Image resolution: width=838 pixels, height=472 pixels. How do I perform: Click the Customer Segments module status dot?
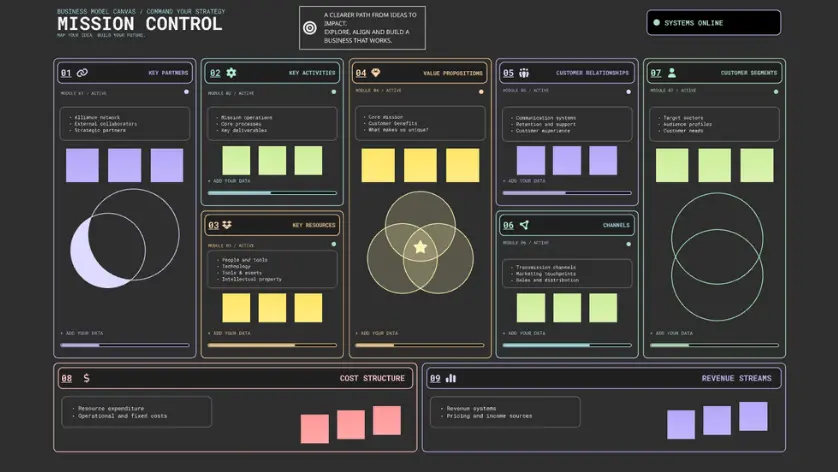pyautogui.click(x=775, y=92)
